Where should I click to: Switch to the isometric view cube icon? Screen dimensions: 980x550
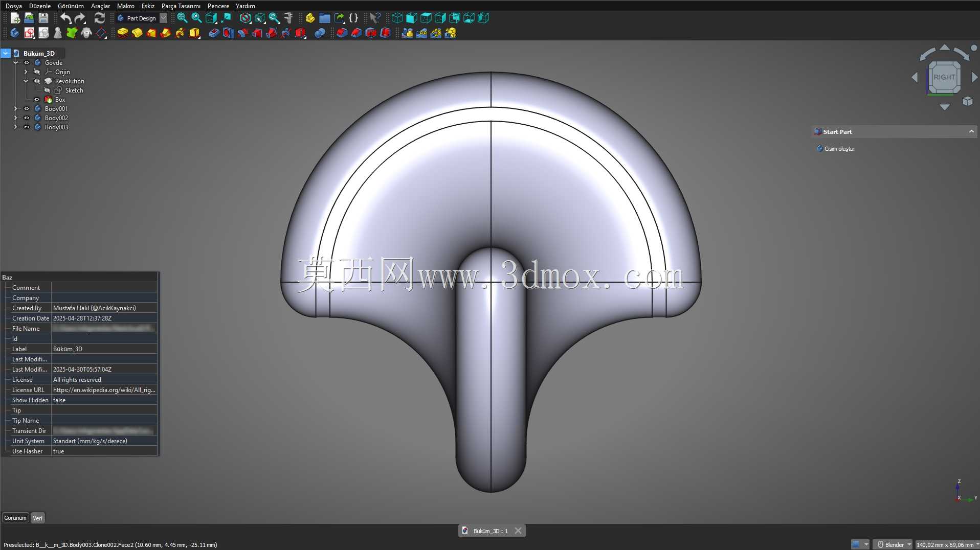click(x=397, y=18)
